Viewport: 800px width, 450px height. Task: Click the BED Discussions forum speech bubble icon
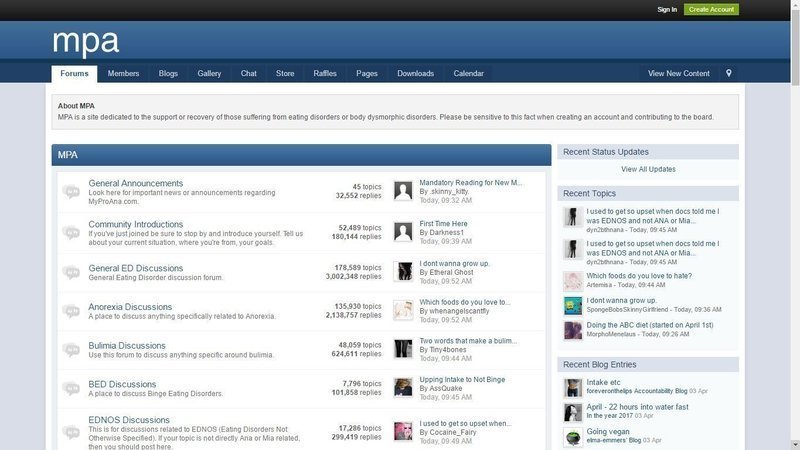71,390
